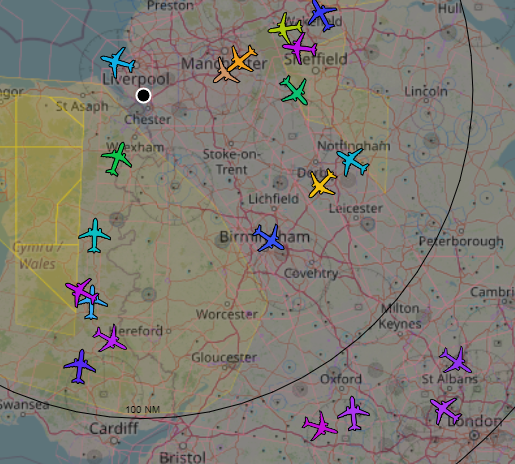This screenshot has height=464, width=515.
Task: Click the Milton Keynes map label
Action: click(400, 316)
